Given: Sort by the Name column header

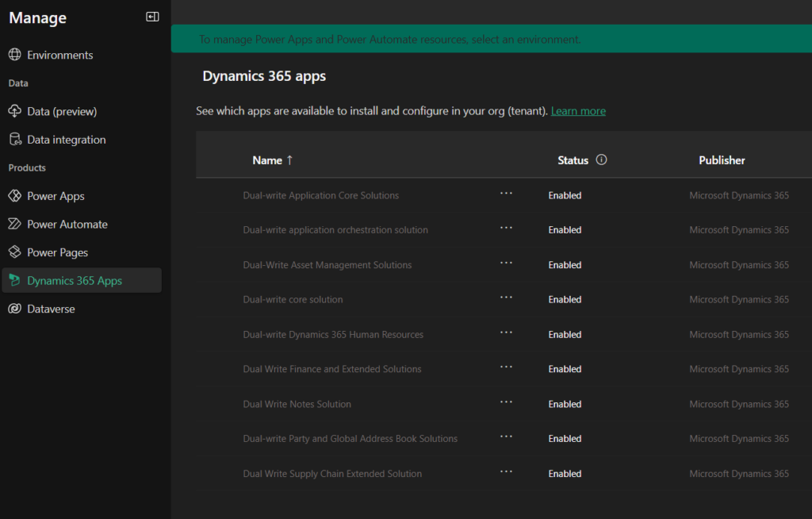Looking at the screenshot, I should pos(267,160).
